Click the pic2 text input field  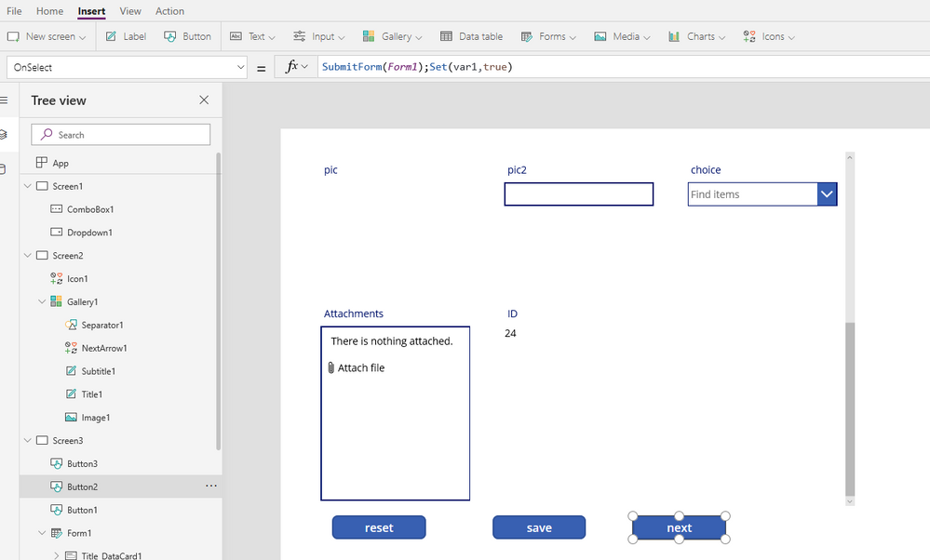(x=579, y=194)
